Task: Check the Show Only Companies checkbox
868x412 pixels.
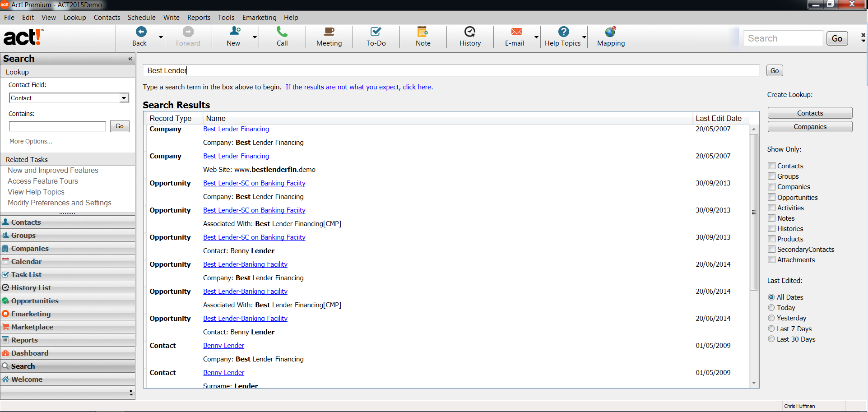Action: tap(771, 186)
